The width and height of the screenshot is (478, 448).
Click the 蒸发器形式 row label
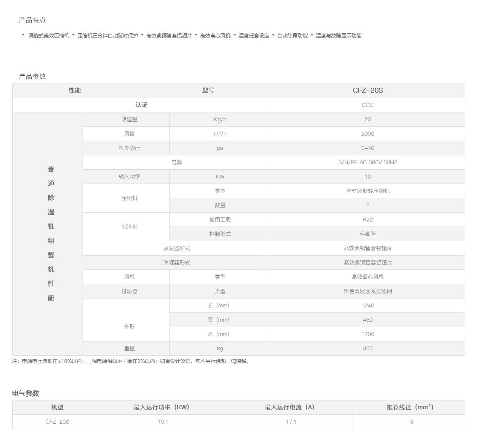[x=176, y=248]
